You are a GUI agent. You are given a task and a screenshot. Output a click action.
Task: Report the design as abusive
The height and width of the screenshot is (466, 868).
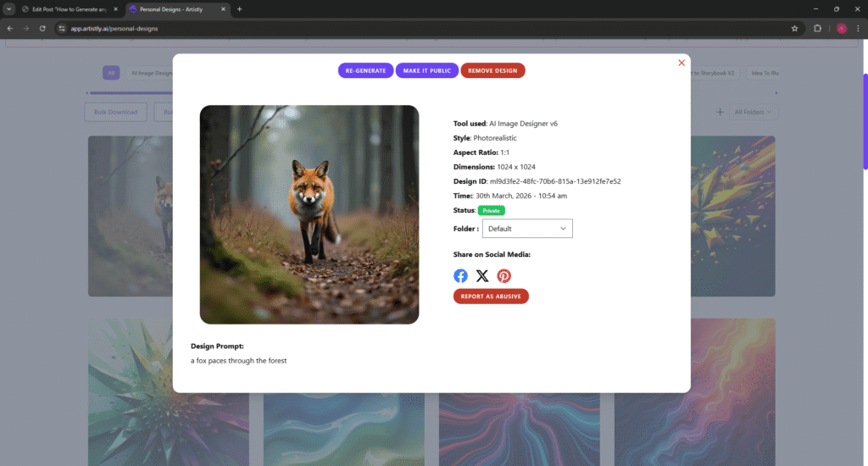[491, 296]
